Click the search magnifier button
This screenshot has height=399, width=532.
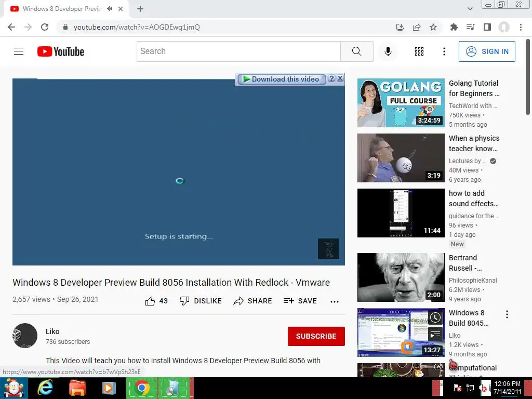click(356, 51)
